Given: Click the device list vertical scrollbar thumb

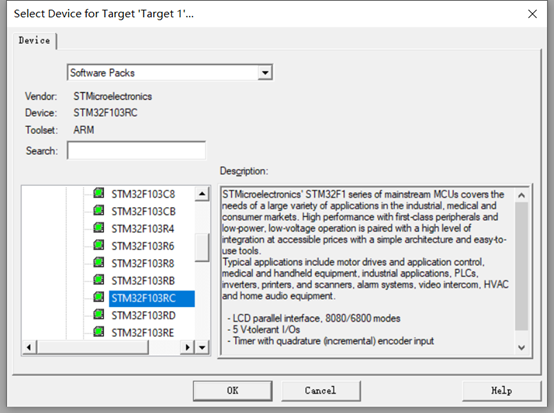Looking at the screenshot, I should click(202, 248).
